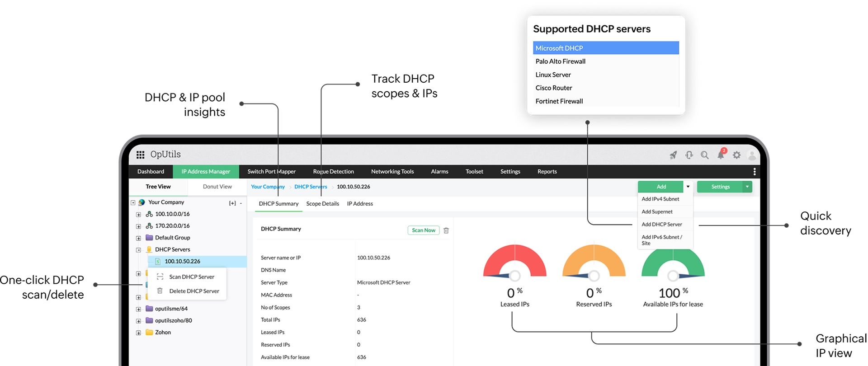
Task: Click the search magnifier icon
Action: (705, 155)
